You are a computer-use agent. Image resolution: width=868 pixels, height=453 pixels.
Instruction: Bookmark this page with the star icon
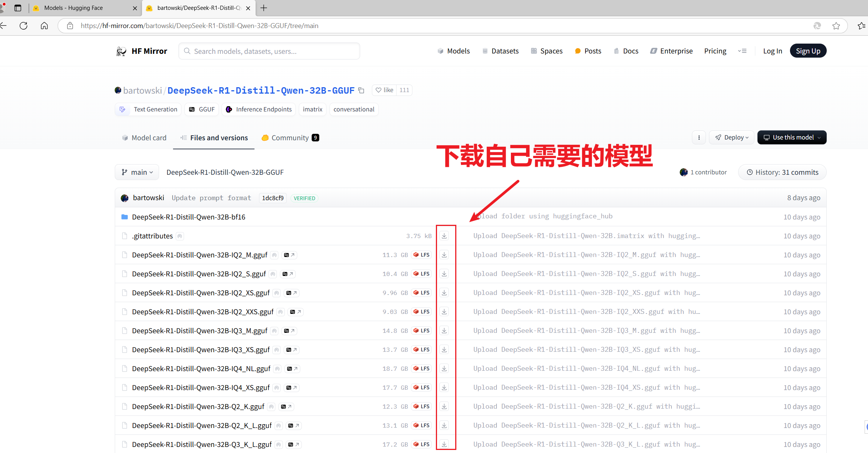click(836, 26)
